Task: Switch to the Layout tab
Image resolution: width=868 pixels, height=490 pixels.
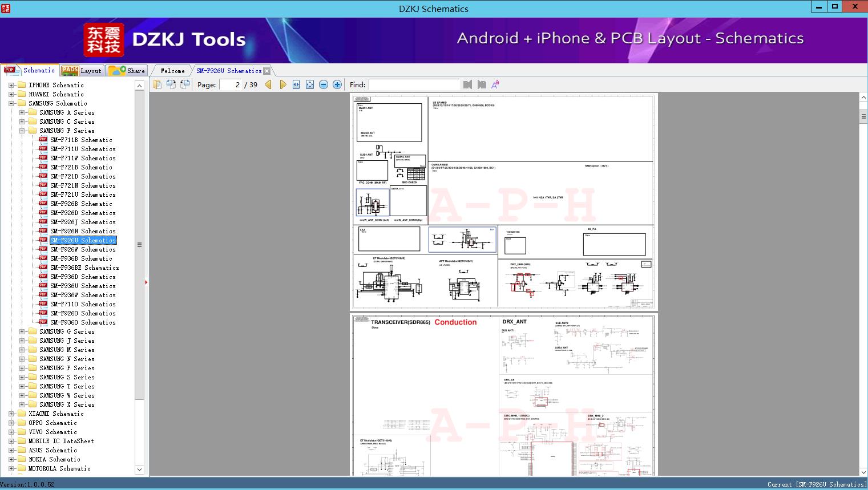Action: (82, 71)
